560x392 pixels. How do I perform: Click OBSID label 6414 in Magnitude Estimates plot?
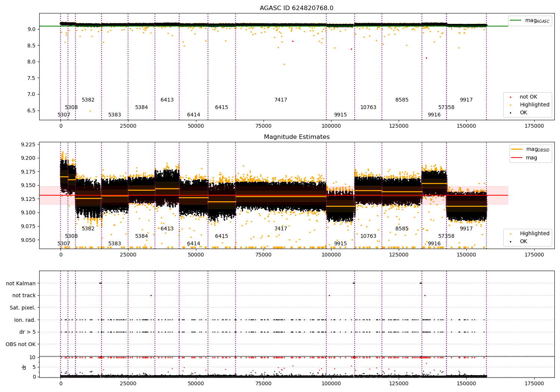point(194,244)
